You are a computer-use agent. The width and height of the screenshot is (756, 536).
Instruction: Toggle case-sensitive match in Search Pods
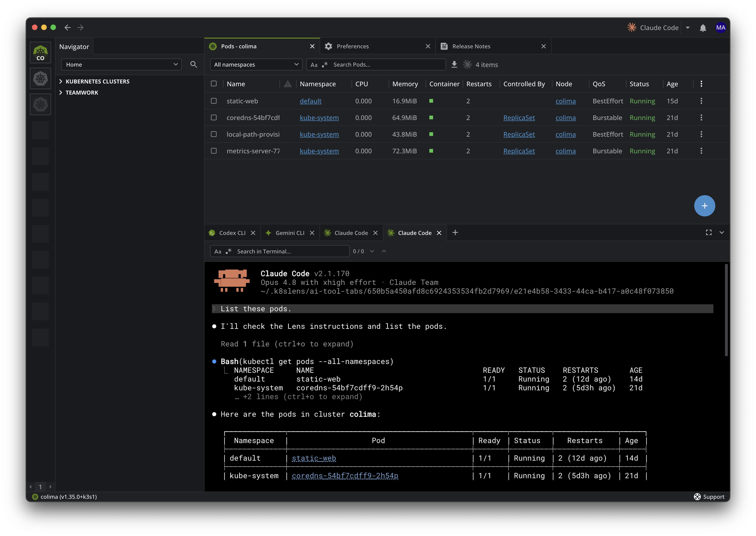pyautogui.click(x=314, y=65)
